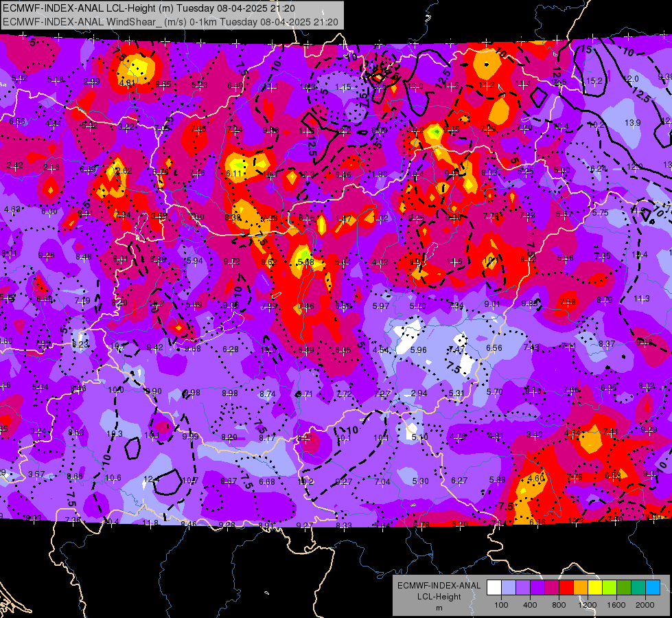Click the grid value 9.90

tap(154, 391)
